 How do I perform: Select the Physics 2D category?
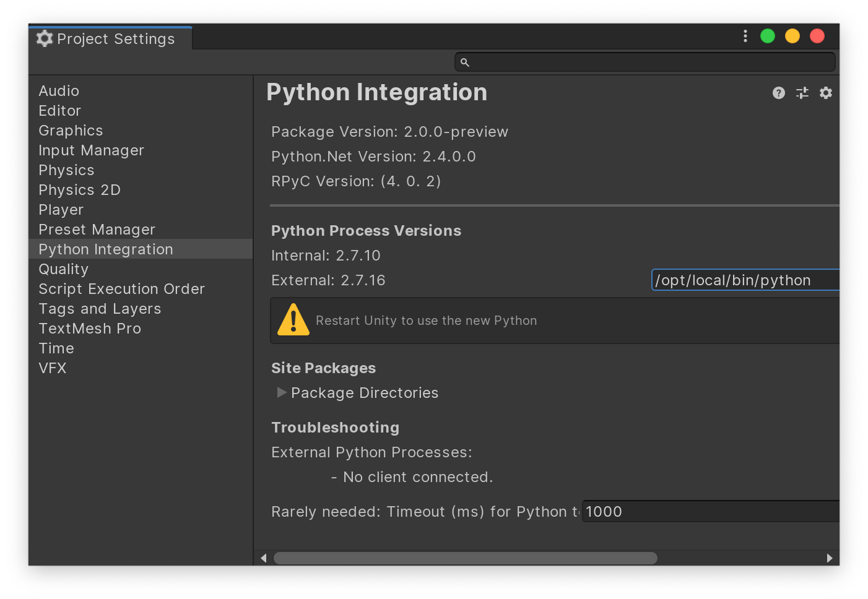click(79, 190)
